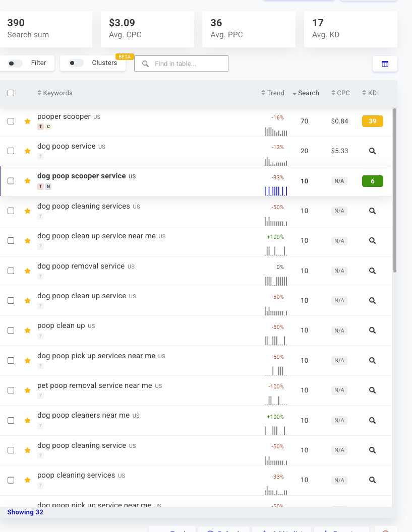Click the BETA badge on Clusters
412x532 pixels.
(125, 56)
